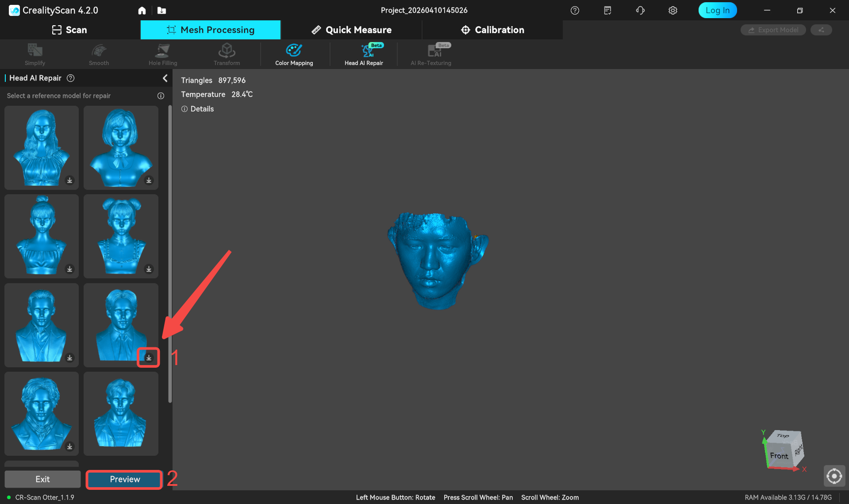Open the notes document icon in title bar
Screen dimensions: 849x504
point(607,11)
